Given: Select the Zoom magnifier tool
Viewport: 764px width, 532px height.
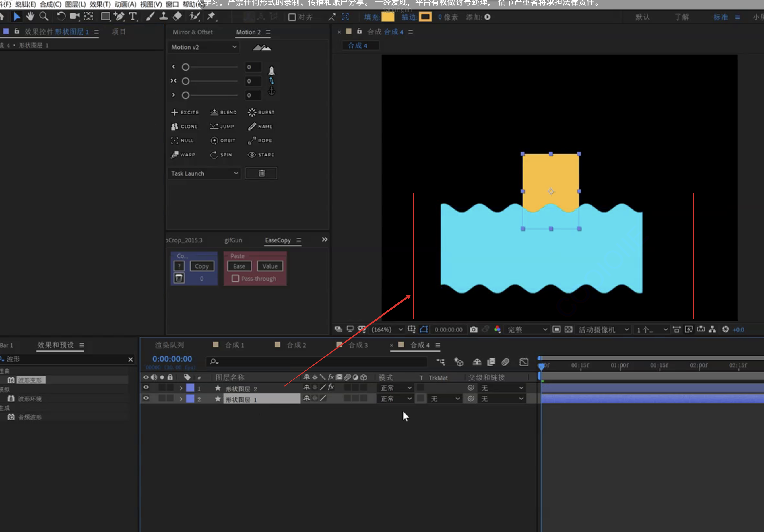Looking at the screenshot, I should 44,16.
